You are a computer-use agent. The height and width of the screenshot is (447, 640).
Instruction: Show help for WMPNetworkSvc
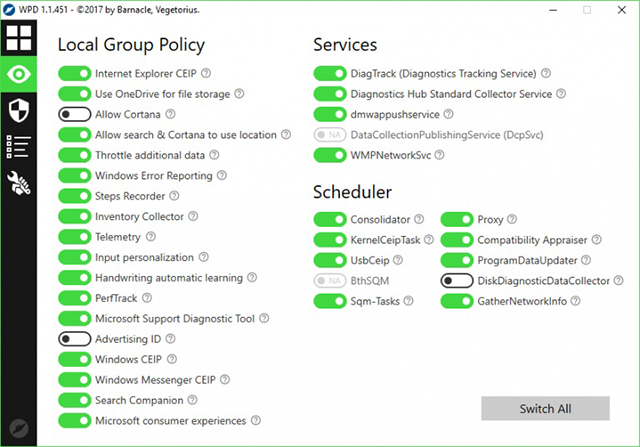pos(439,155)
